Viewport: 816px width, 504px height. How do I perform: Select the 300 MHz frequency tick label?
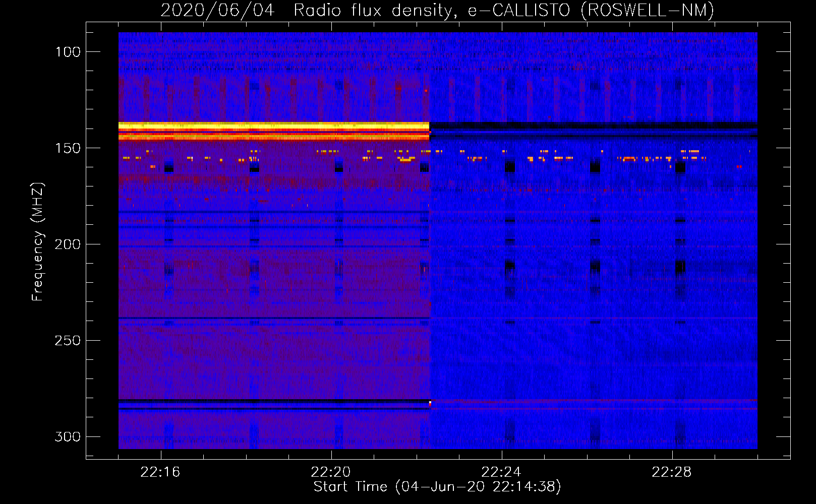[x=68, y=436]
